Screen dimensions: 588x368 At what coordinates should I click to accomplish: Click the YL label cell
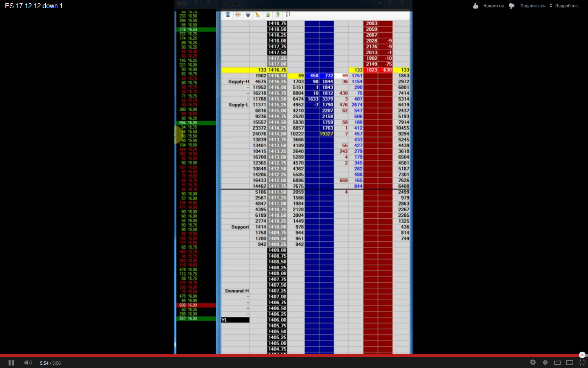pyautogui.click(x=235, y=320)
